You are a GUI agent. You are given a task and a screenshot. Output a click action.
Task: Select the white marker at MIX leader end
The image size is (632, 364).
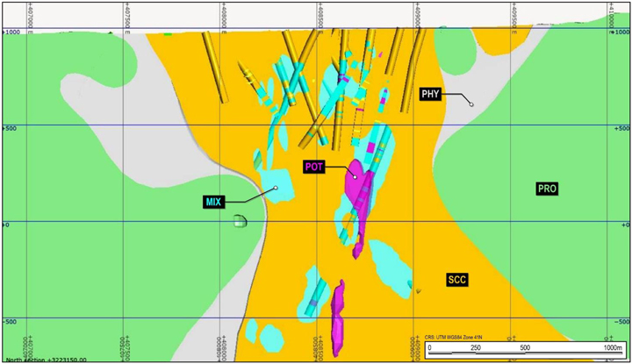[276, 188]
